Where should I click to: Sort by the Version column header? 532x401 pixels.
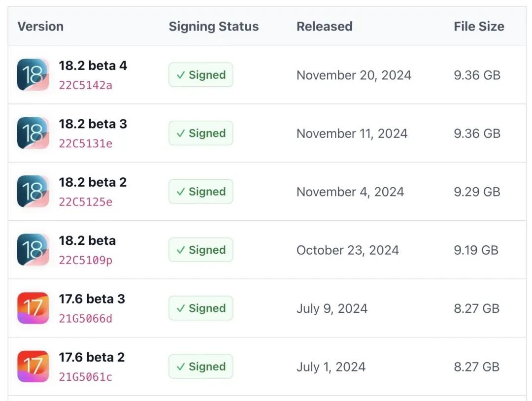(40, 26)
